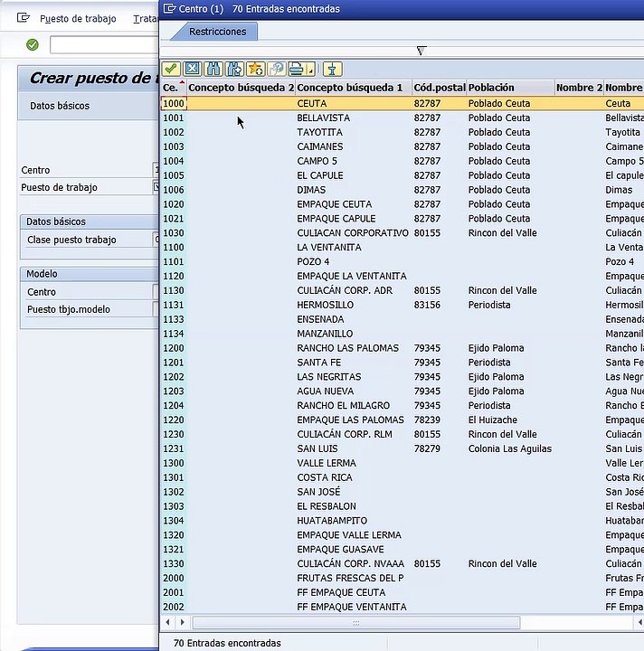Image resolution: width=644 pixels, height=651 pixels.
Task: Click the horizontal scrollbar thumb
Action: point(355,623)
